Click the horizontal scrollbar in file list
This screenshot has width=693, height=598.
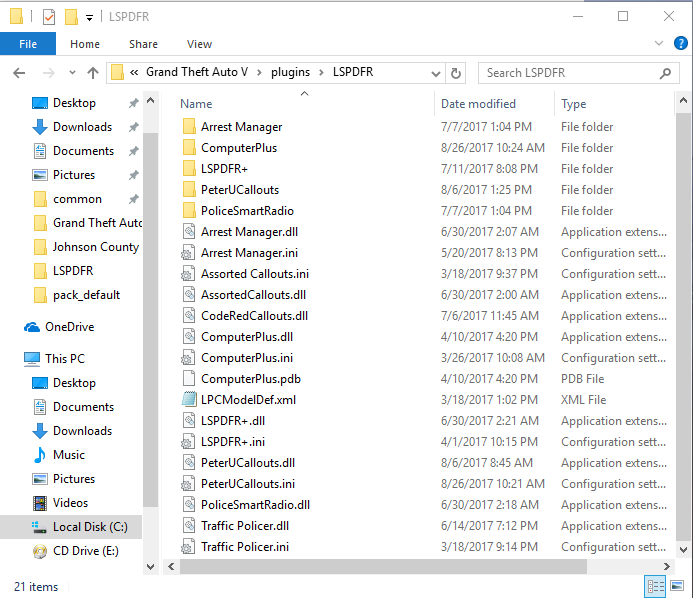383,567
